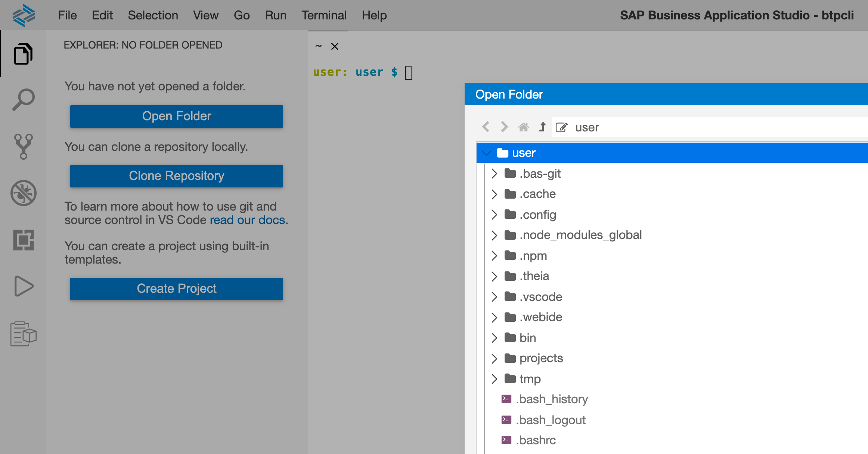Click the Create Project button

coord(176,289)
